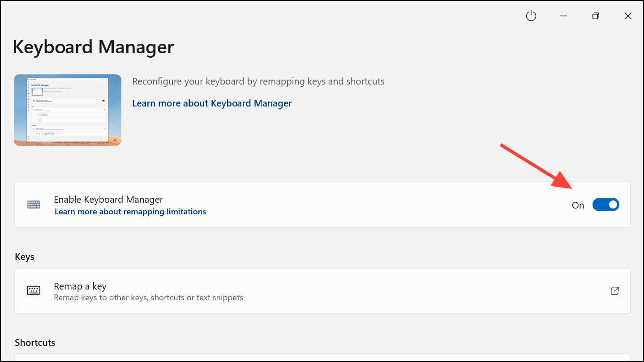The image size is (644, 362).
Task: Click the Shortcuts section heading
Action: point(35,343)
